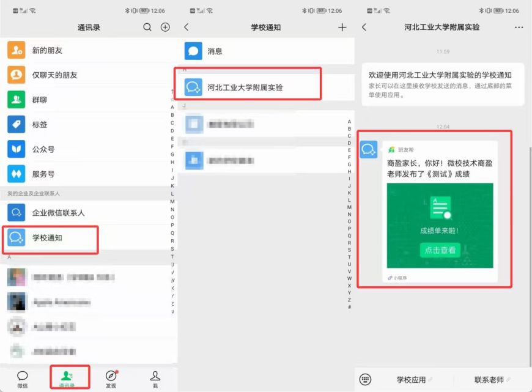Tap the circled plus add icon

coord(165,28)
